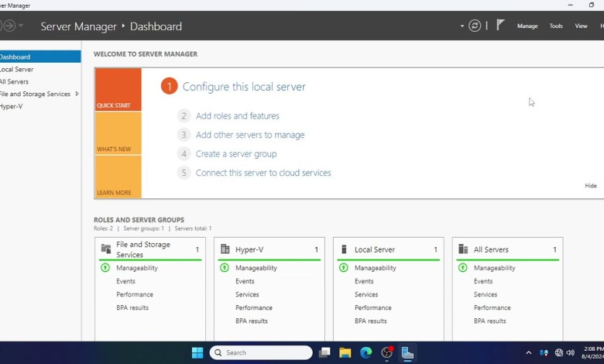Click Hyper-V manageability green status icon
This screenshot has width=604, height=364.
225,267
